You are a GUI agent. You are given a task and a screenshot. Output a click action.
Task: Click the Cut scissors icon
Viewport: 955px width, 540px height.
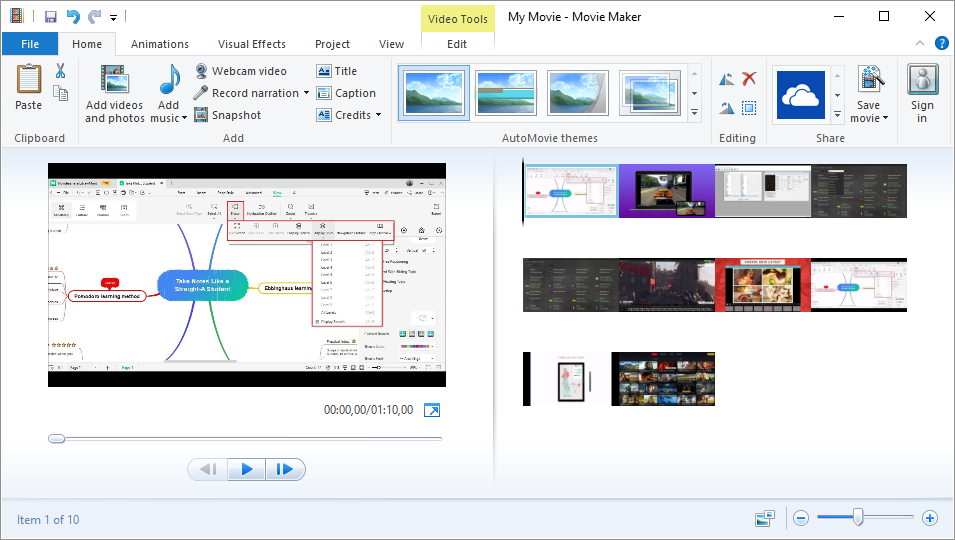coord(60,71)
